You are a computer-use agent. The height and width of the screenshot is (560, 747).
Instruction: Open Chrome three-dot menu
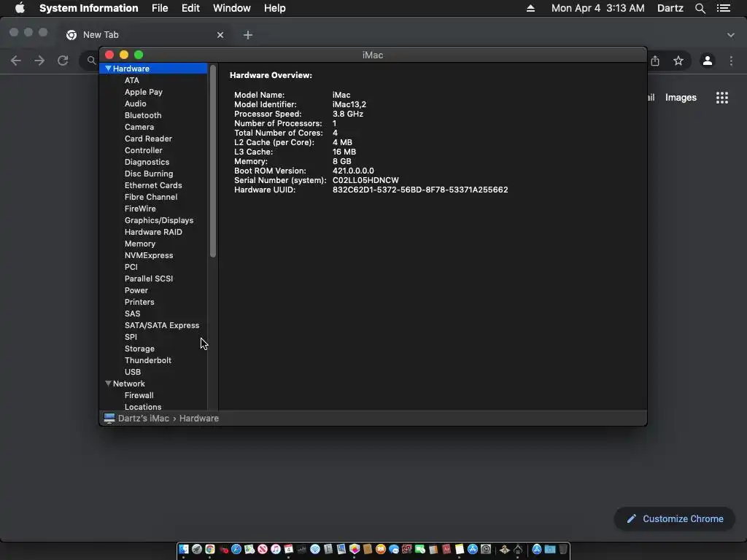731,61
